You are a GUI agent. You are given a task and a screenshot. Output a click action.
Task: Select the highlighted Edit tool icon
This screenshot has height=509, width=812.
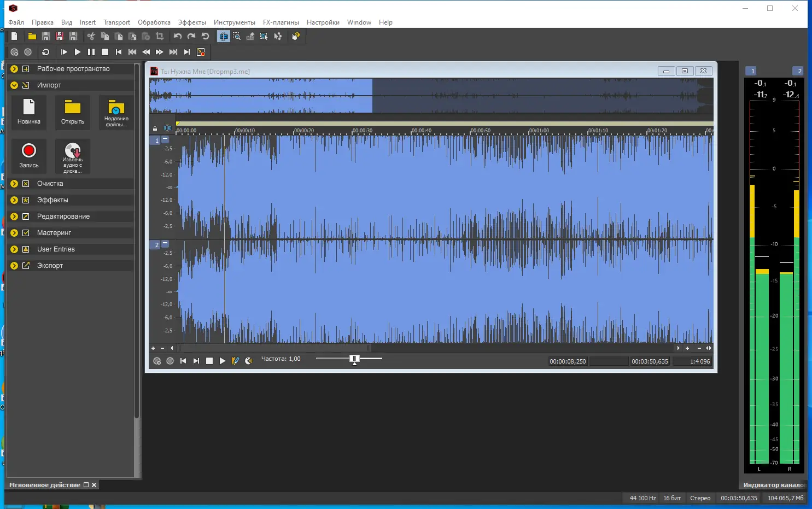(x=223, y=36)
